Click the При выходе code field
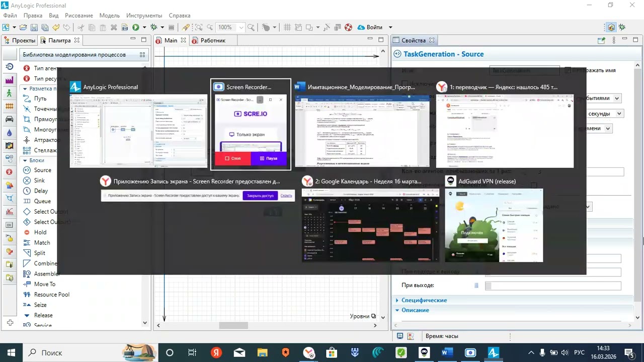644x362 pixels. (x=553, y=286)
